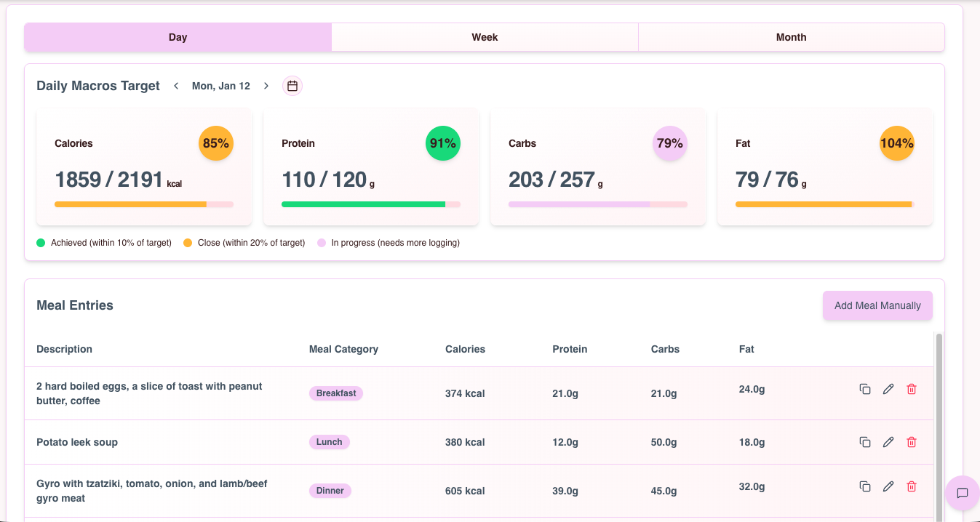
Task: Copy the Gyro dinner entry
Action: 865,486
